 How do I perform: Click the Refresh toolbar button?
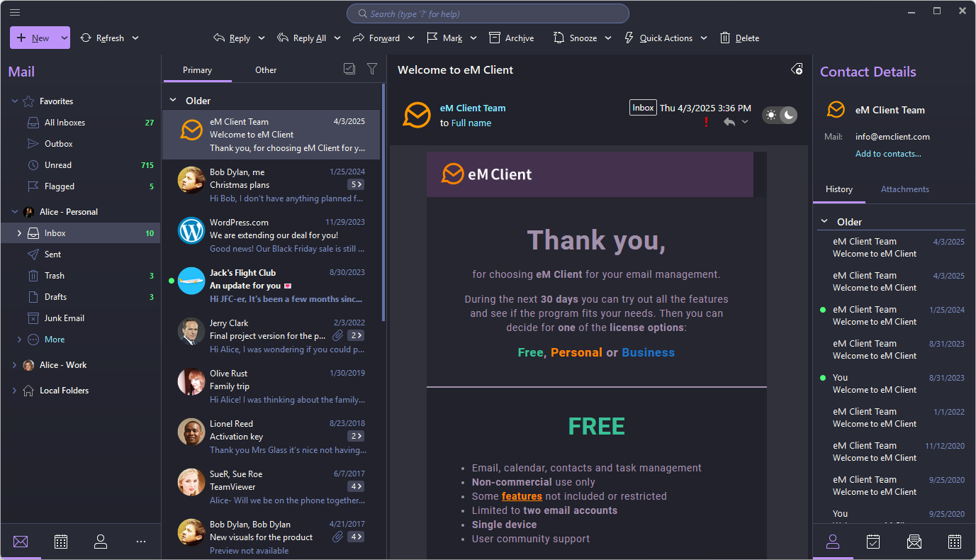pyautogui.click(x=102, y=38)
